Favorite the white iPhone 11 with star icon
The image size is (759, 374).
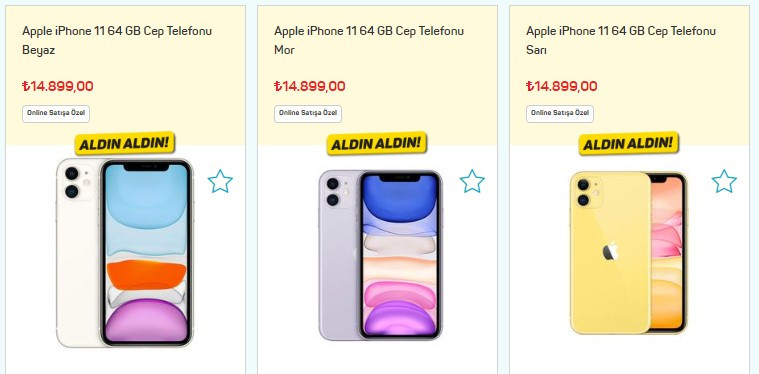coord(220,181)
